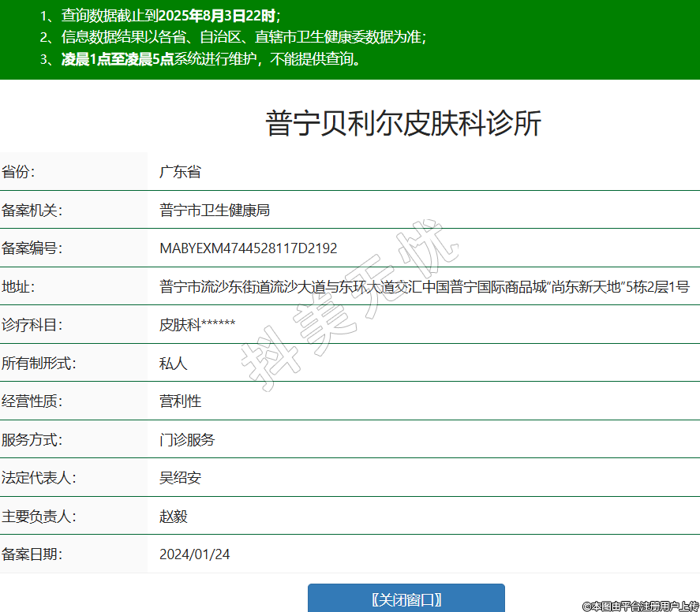
Task: Click the filing date 2024/01/24
Action: pos(194,554)
